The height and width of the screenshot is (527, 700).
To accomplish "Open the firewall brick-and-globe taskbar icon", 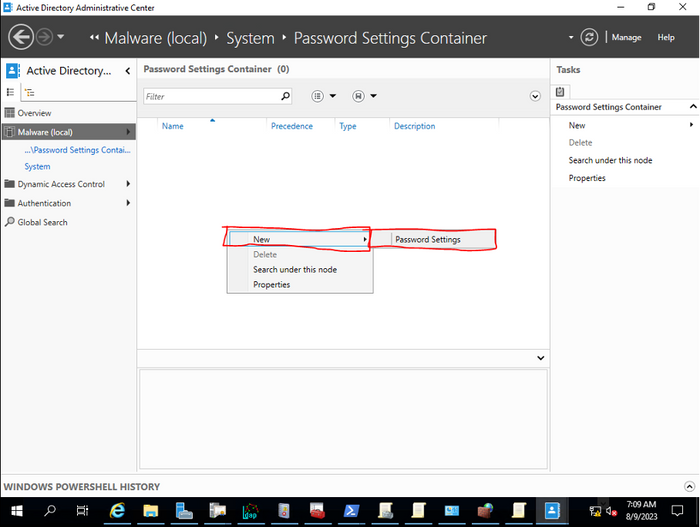I will pos(485,510).
